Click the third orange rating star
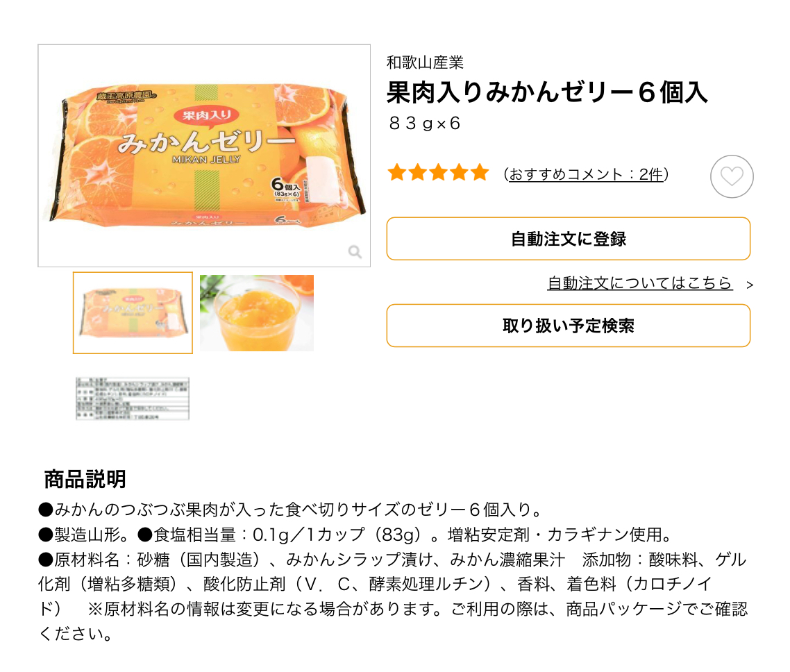 pos(439,173)
